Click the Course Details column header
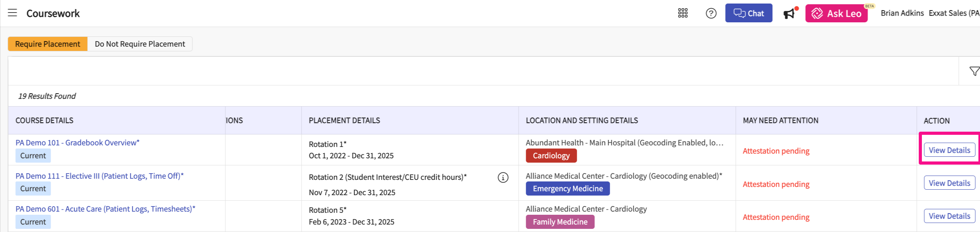This screenshot has height=232, width=980. (x=44, y=120)
